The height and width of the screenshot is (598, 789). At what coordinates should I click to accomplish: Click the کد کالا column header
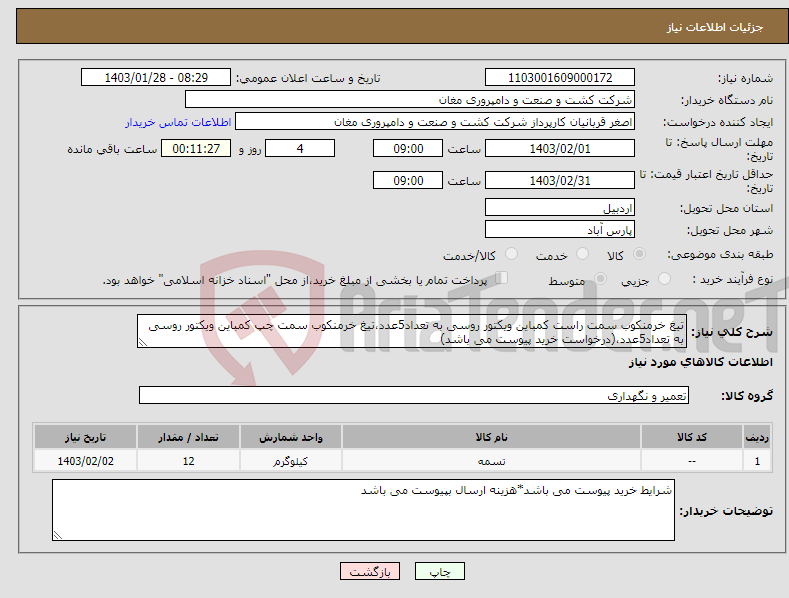(x=692, y=437)
